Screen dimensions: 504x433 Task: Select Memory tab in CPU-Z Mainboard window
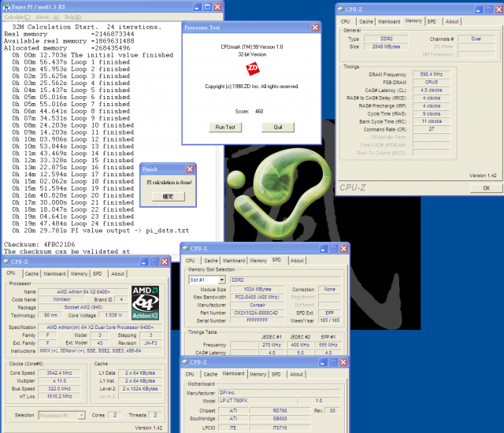[x=258, y=374]
